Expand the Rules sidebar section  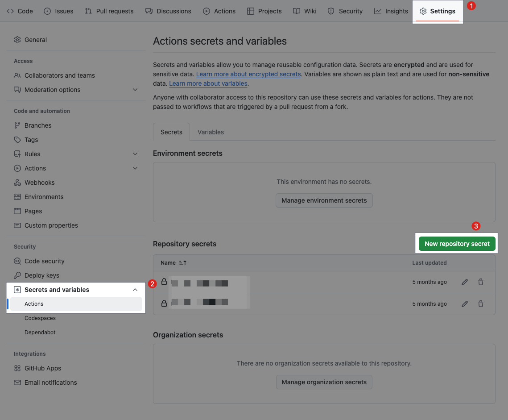click(x=135, y=154)
